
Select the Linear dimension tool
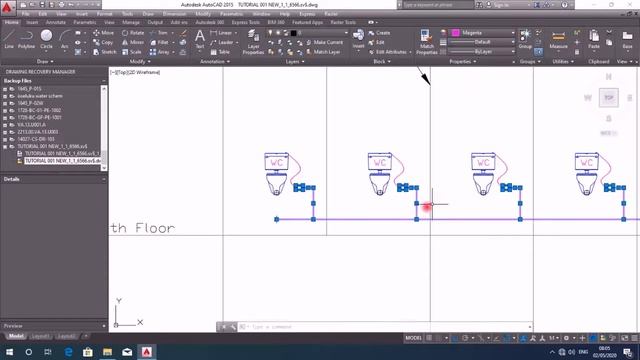click(221, 33)
